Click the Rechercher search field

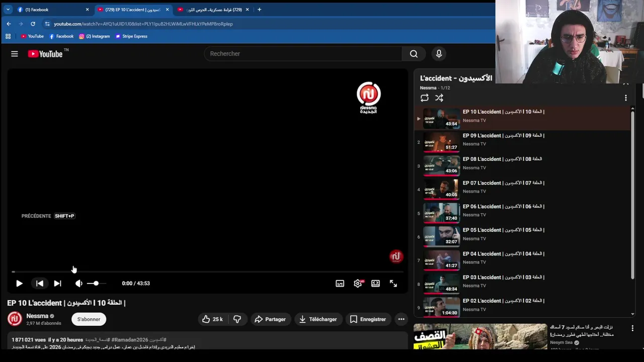302,54
